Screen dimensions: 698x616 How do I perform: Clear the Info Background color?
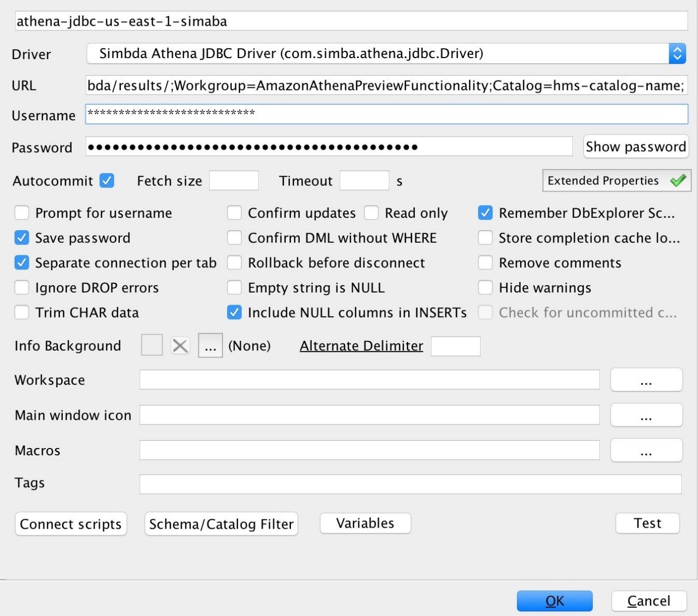pyautogui.click(x=180, y=345)
